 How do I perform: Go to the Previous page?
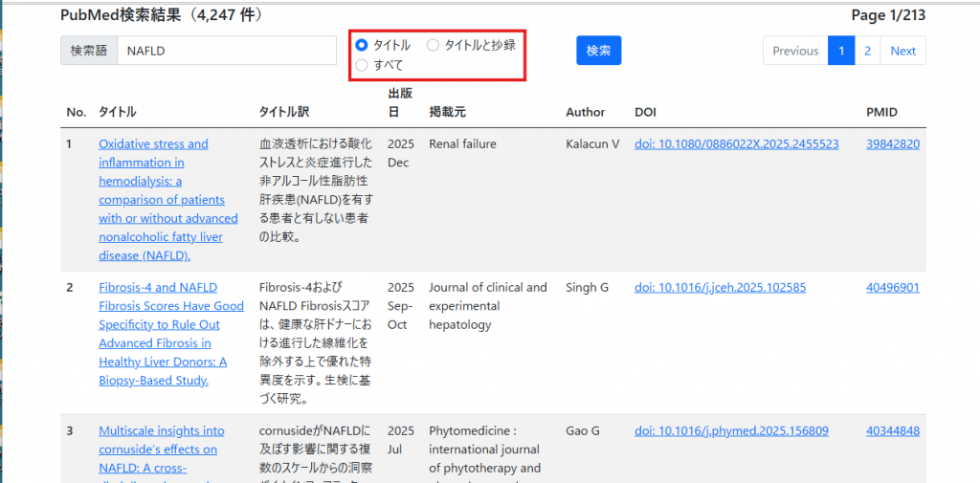(795, 51)
